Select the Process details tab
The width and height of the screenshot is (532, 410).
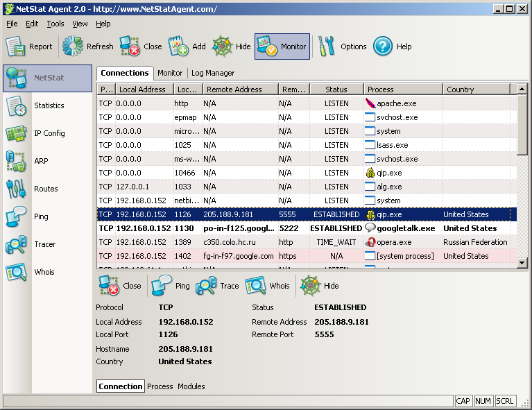[160, 386]
